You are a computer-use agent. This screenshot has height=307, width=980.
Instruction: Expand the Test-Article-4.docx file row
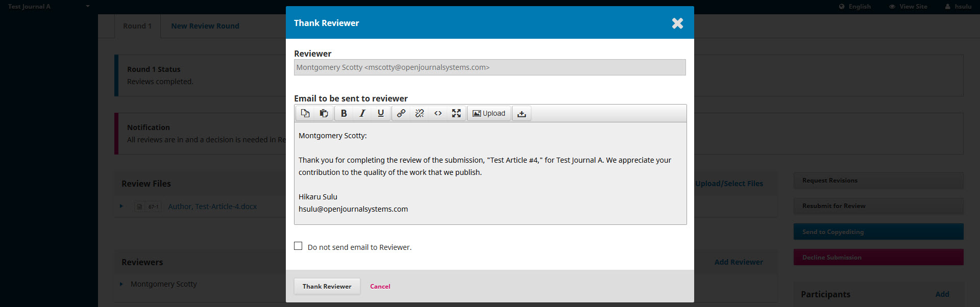[121, 206]
